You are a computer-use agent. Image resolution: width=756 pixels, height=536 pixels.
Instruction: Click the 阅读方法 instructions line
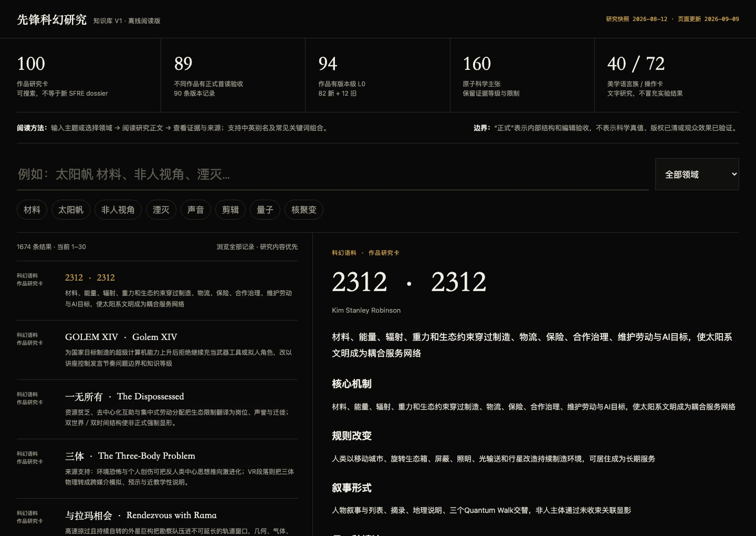[173, 128]
